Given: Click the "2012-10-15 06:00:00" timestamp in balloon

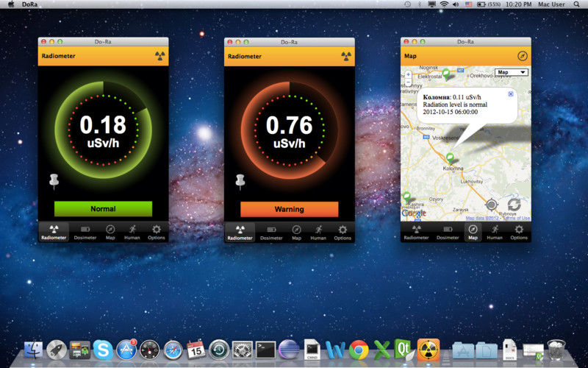Looking at the screenshot, I should (450, 112).
